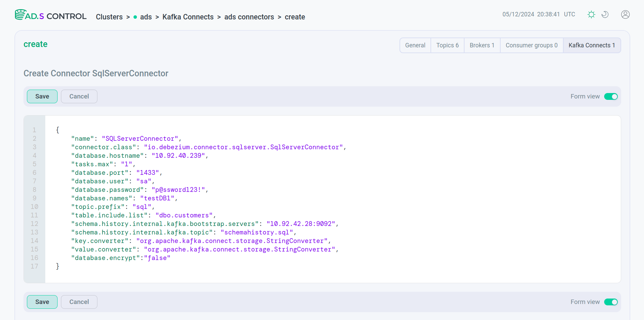This screenshot has height=320, width=644.
Task: Click the "topic.prefix" line
Action: (113, 207)
